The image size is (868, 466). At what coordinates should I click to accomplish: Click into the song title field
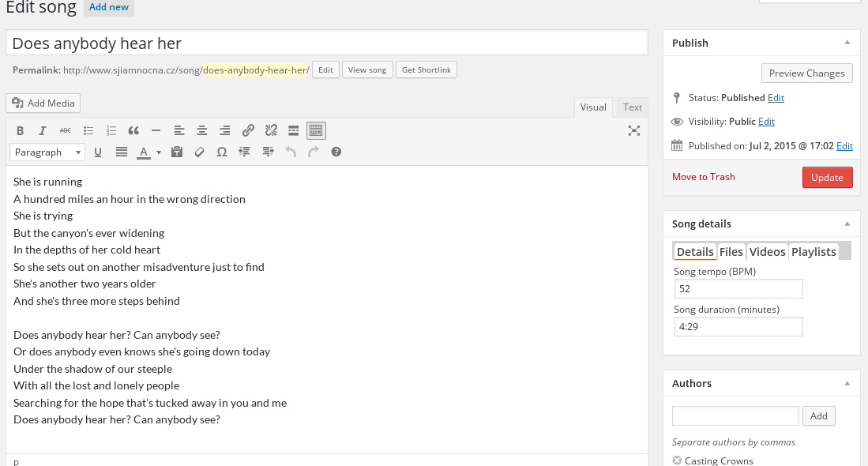[327, 43]
